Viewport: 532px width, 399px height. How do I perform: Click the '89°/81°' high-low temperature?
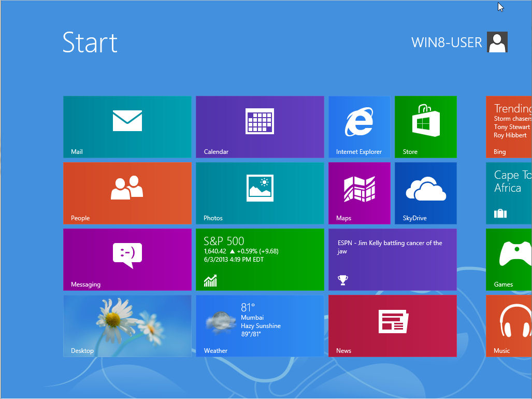[x=251, y=334]
